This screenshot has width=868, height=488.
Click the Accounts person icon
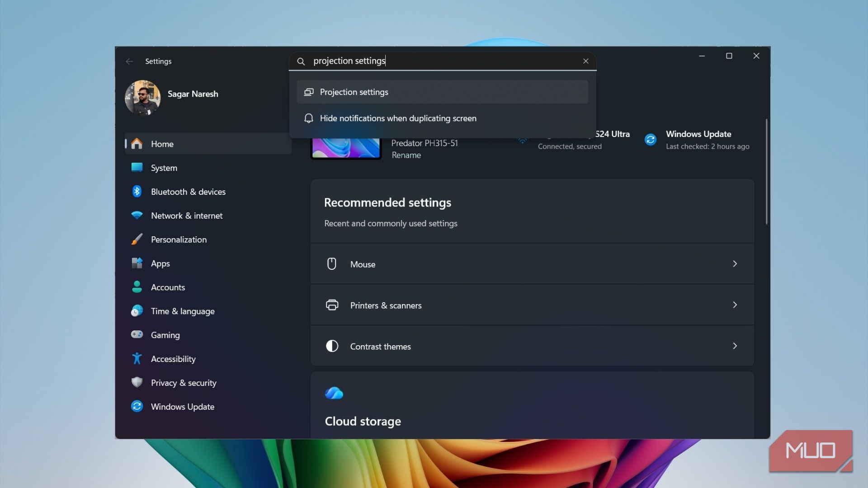point(137,287)
